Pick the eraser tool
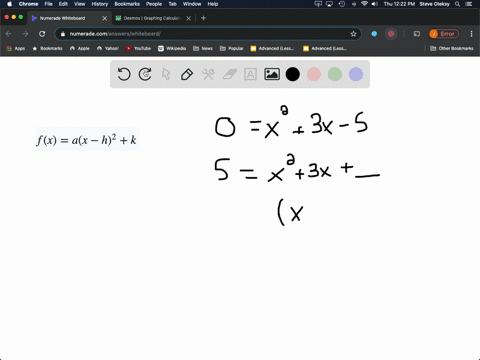 [x=229, y=74]
